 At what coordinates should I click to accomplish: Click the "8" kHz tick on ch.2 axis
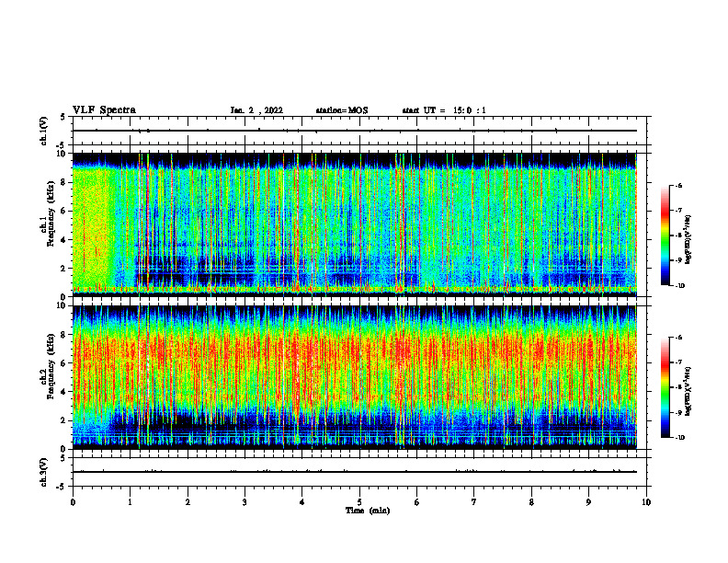tap(64, 335)
